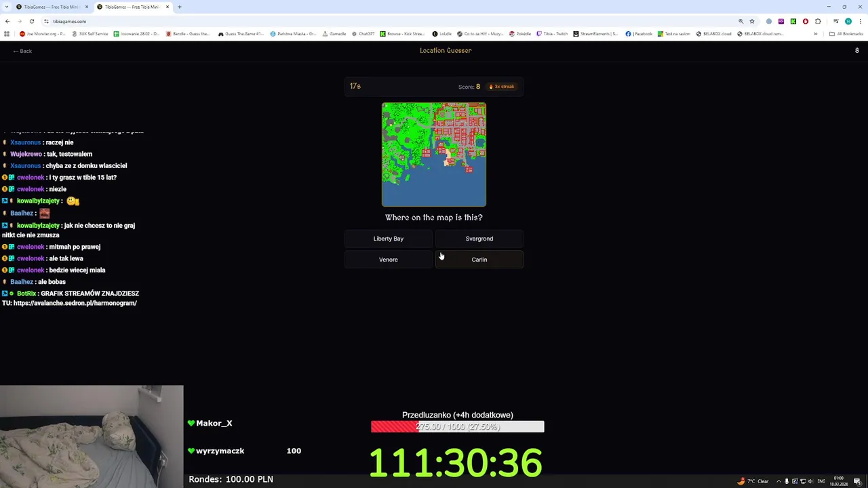Choose the Liberty Bay answer

tap(389, 239)
